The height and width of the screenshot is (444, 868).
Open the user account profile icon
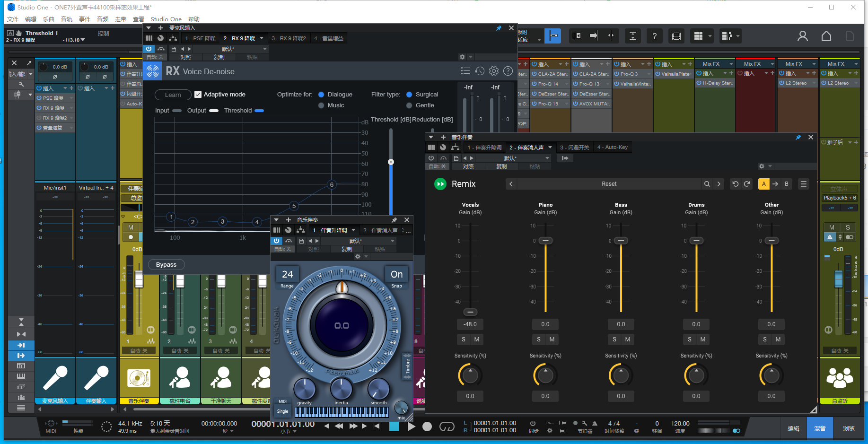tap(803, 36)
